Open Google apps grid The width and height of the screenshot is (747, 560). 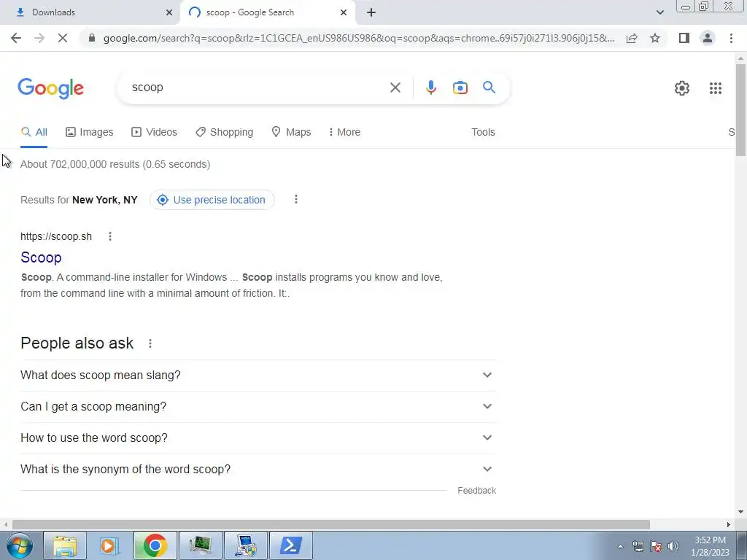715,88
